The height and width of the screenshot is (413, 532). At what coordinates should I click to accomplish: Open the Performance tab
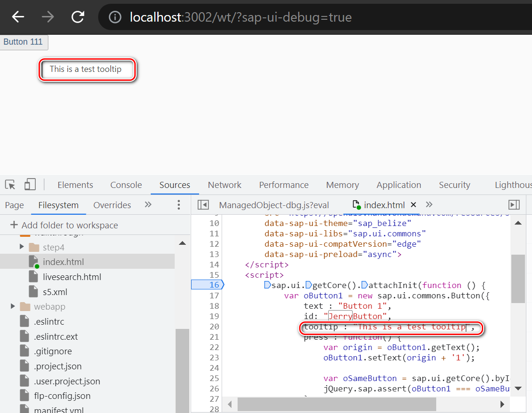point(284,185)
